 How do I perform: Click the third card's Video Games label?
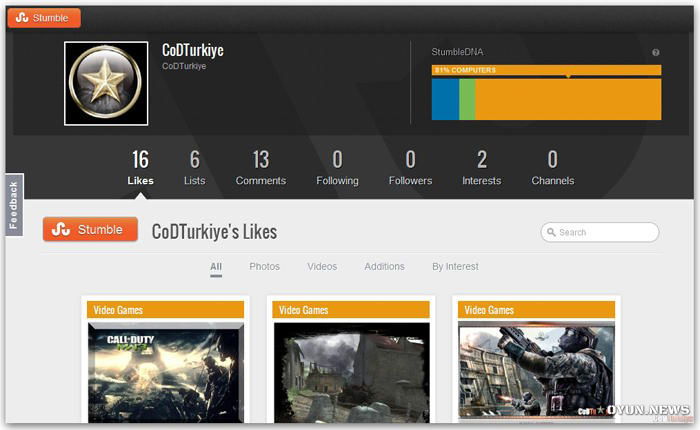(x=489, y=310)
